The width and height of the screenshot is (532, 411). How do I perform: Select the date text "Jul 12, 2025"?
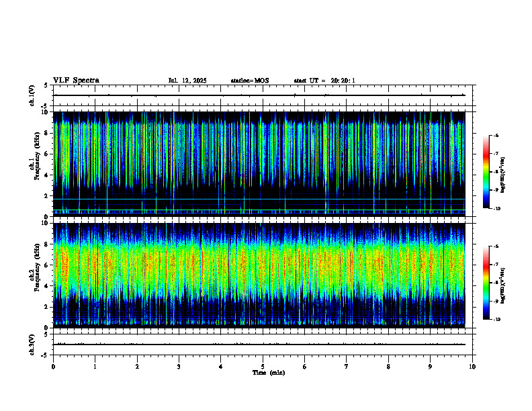[187, 81]
